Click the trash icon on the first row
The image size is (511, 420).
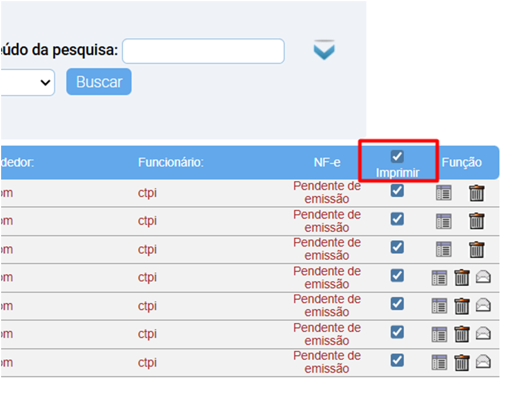pyautogui.click(x=477, y=192)
